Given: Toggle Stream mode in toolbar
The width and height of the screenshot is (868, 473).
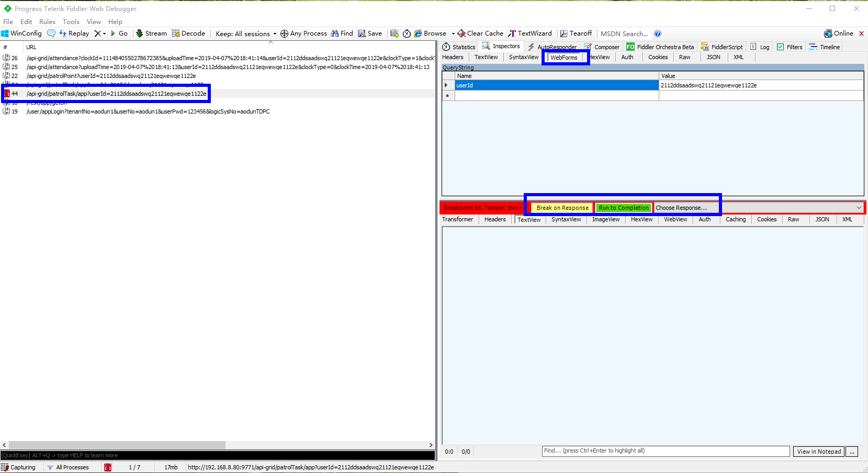Looking at the screenshot, I should pyautogui.click(x=151, y=33).
